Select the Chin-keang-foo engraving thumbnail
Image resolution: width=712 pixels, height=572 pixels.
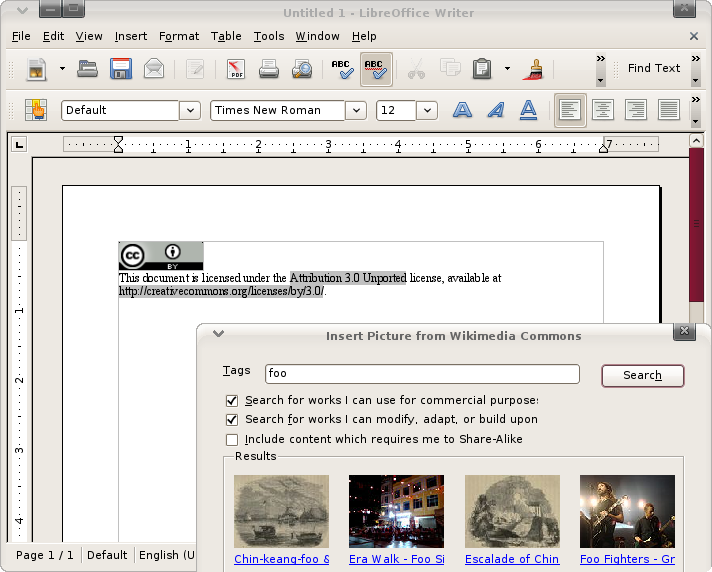point(281,511)
